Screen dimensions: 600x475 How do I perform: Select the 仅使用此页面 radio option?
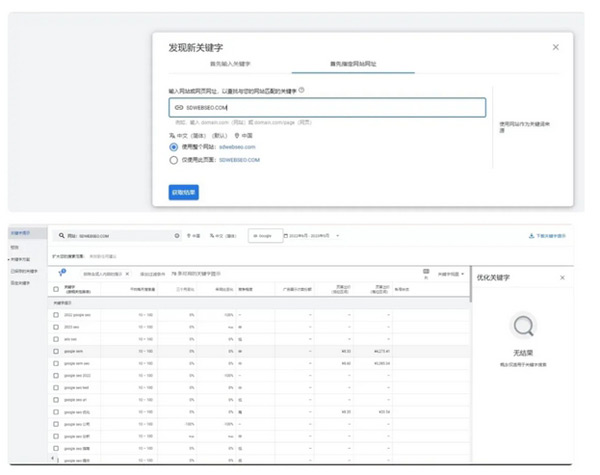(174, 159)
